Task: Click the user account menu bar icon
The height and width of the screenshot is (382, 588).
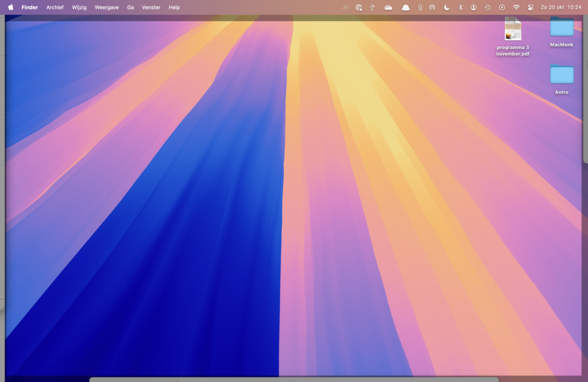Action: tap(474, 7)
